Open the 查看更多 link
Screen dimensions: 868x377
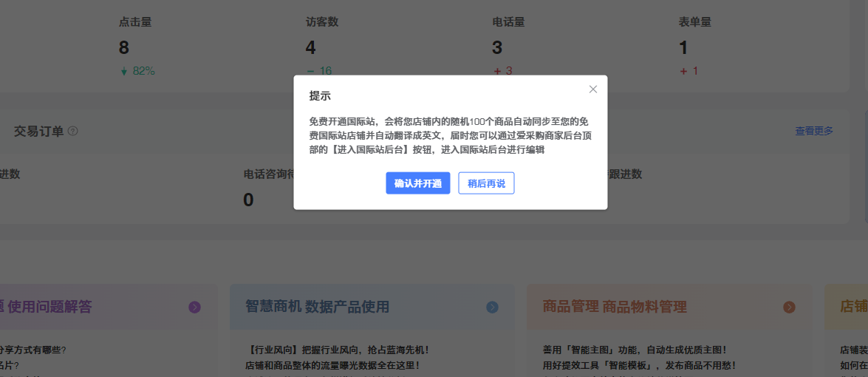click(x=813, y=131)
